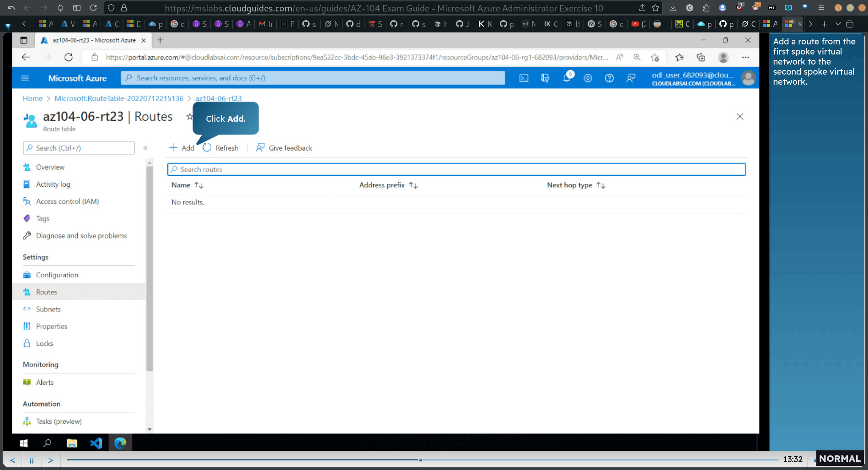Click Refresh in the Routes toolbar
Viewport: 868px width, 470px height.
tap(220, 148)
